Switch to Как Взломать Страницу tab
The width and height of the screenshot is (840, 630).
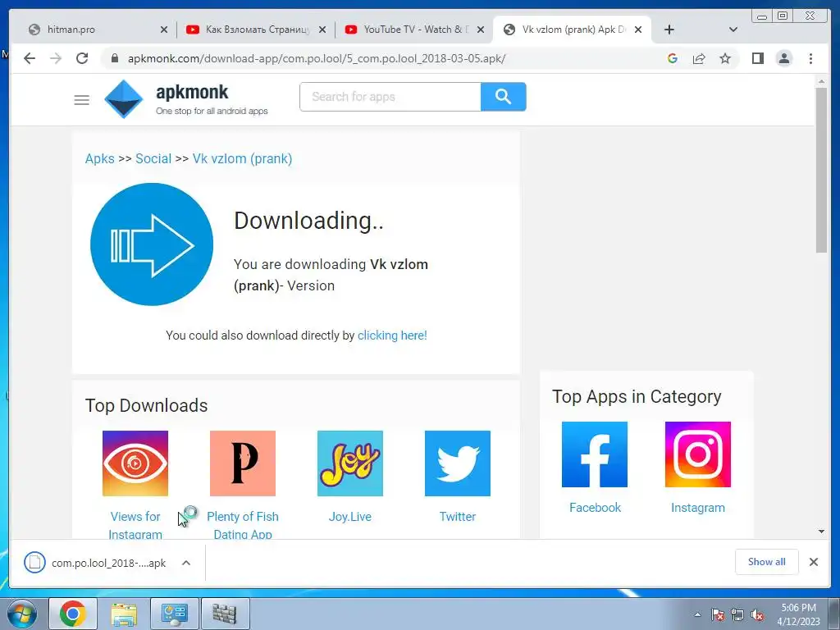tap(258, 30)
